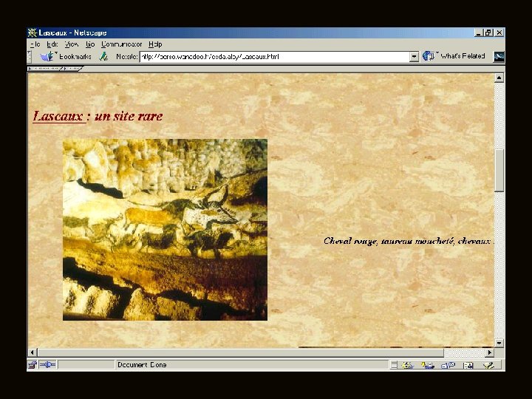Open the Edit menu
532x399 pixels.
click(x=52, y=44)
